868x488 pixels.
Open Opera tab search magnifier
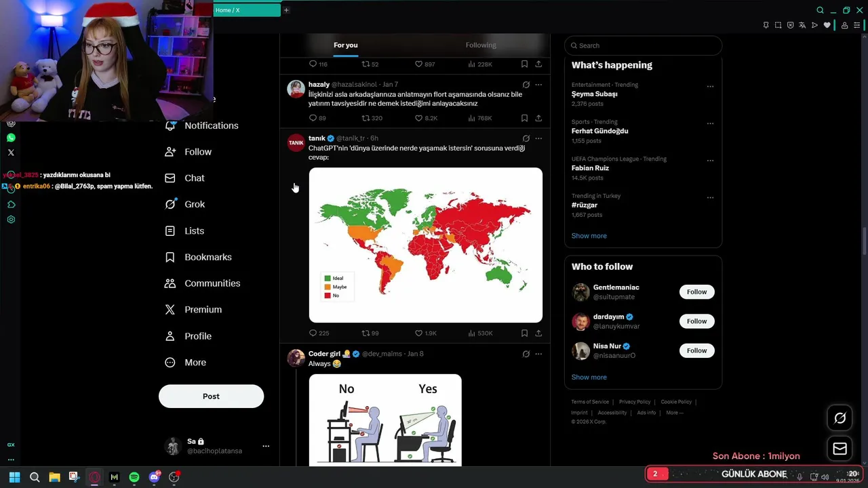pyautogui.click(x=820, y=10)
